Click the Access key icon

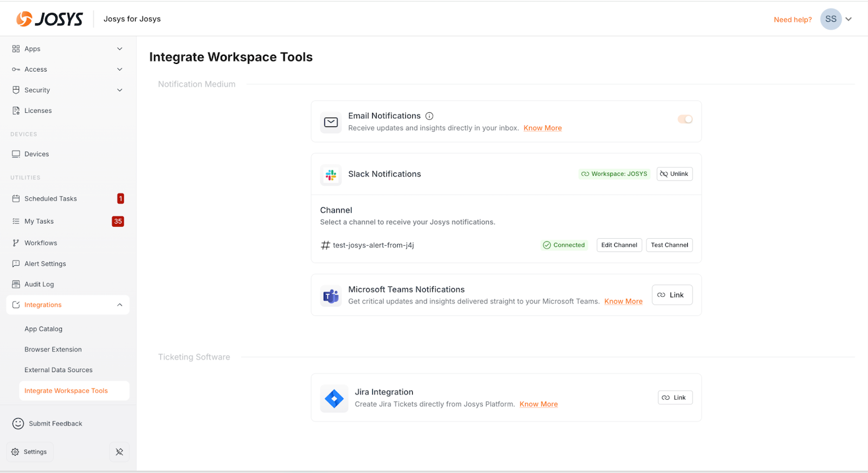[16, 69]
